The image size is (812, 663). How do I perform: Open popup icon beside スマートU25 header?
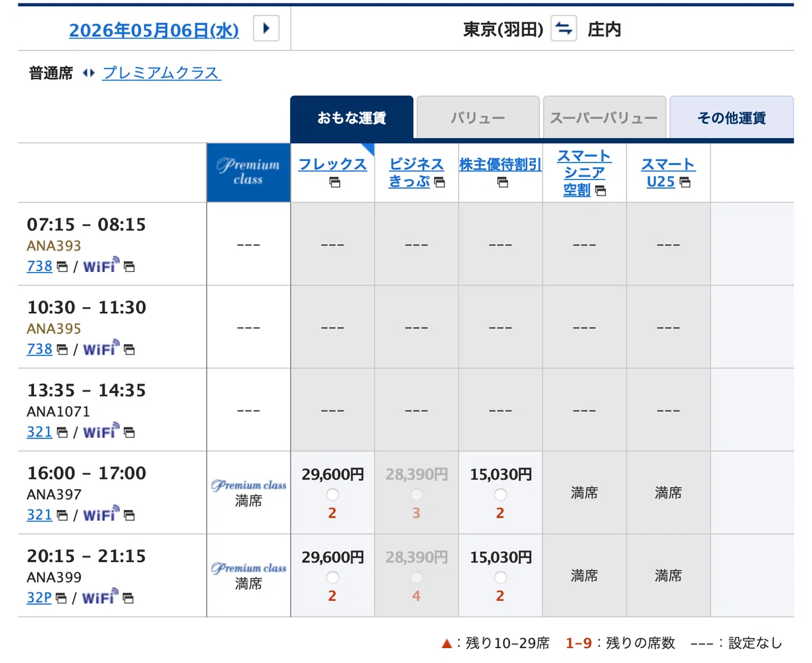tap(685, 182)
